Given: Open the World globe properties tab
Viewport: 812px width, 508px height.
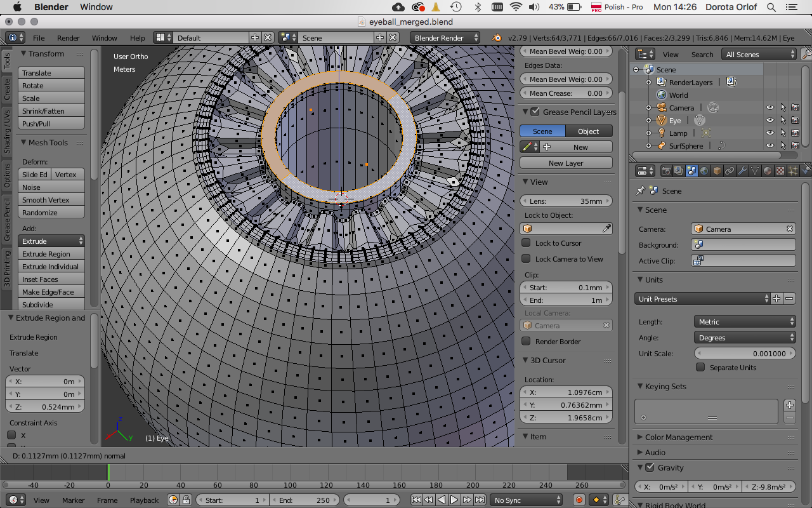Looking at the screenshot, I should coord(704,171).
